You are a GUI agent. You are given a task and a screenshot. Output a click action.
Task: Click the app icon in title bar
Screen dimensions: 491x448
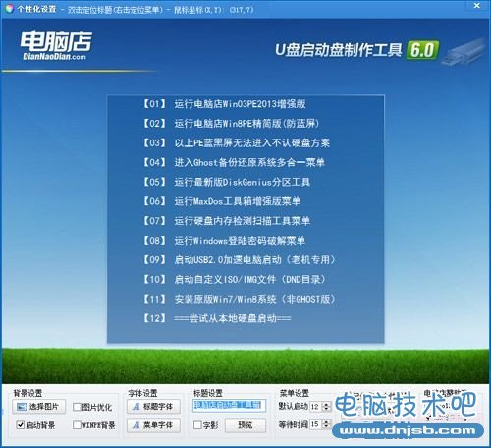point(10,9)
